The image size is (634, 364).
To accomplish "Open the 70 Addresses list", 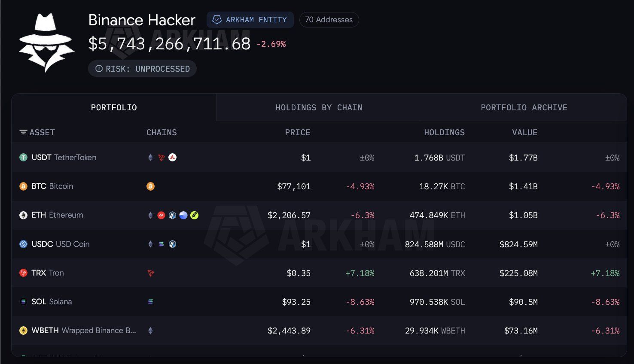I will click(x=329, y=20).
